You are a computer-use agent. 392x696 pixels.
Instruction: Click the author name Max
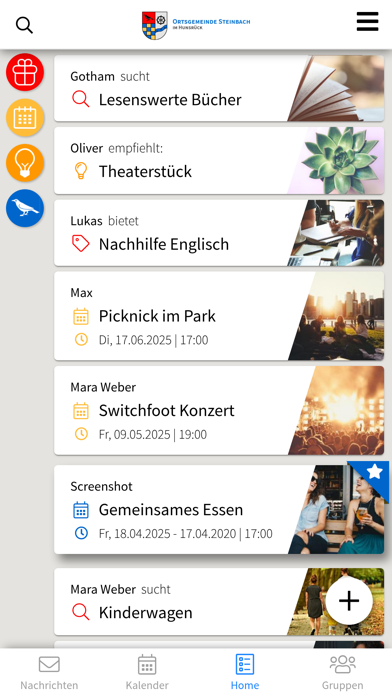coord(81,293)
